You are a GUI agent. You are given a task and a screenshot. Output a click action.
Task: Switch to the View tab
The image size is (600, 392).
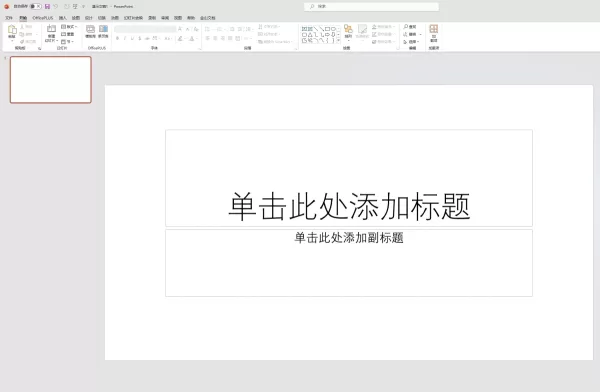[x=178, y=18]
